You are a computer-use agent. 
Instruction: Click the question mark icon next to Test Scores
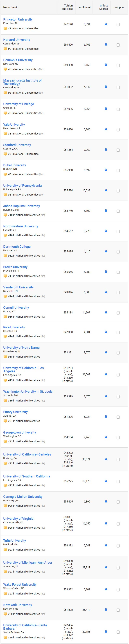(101, 6)
